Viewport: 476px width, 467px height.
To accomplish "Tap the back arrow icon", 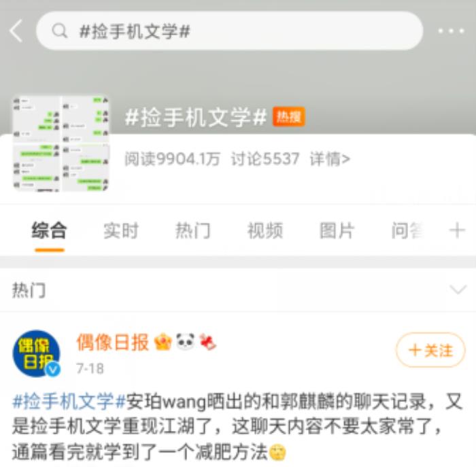I will (x=16, y=31).
